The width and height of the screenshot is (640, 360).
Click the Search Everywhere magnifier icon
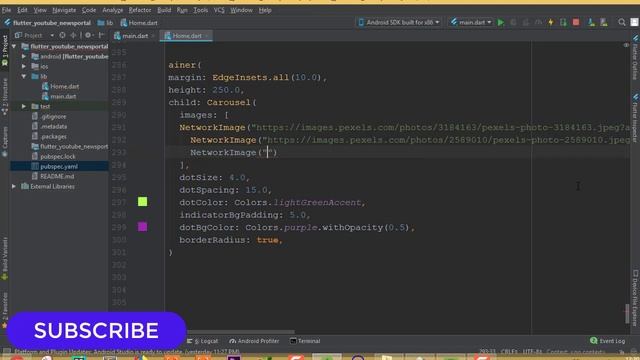(x=622, y=22)
